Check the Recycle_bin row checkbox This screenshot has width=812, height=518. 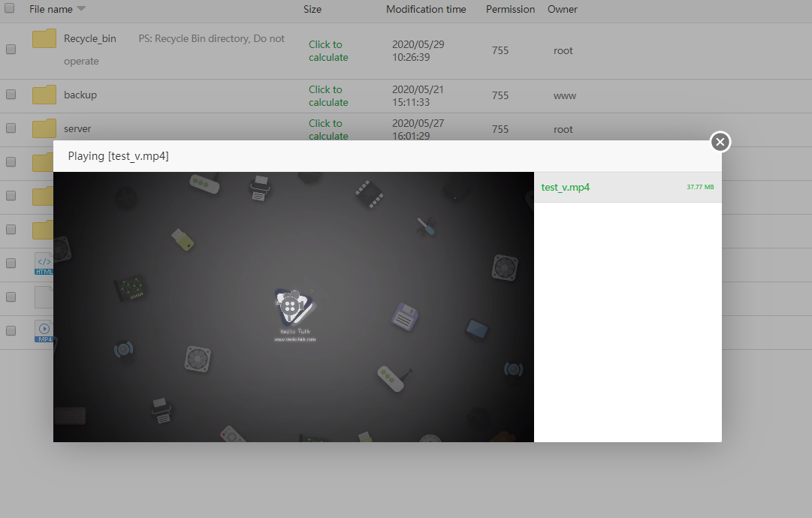11,50
